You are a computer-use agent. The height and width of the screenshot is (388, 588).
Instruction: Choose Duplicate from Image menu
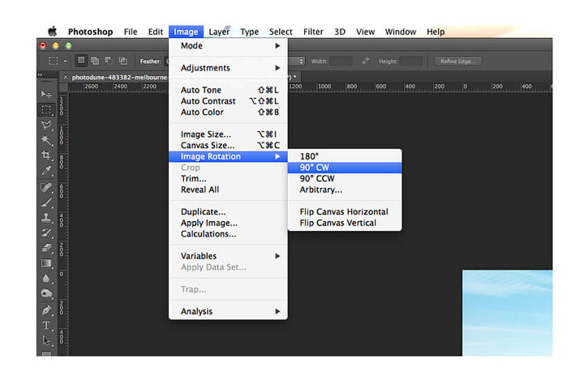228,212
